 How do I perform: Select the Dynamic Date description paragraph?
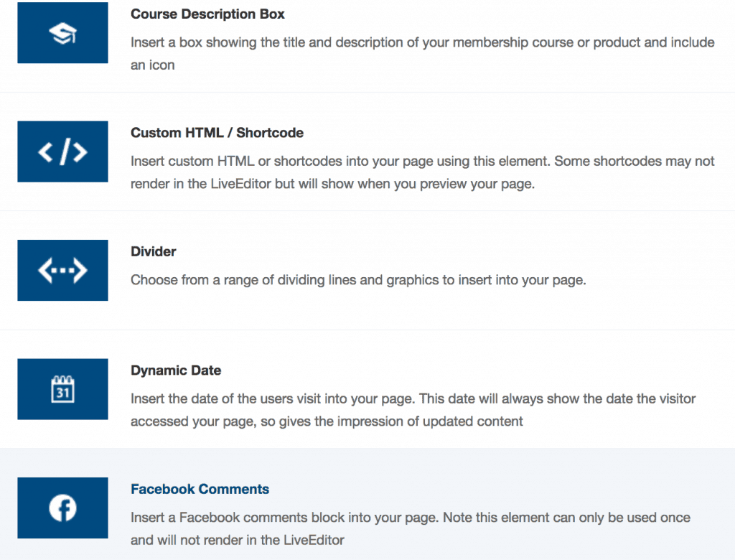(x=413, y=398)
